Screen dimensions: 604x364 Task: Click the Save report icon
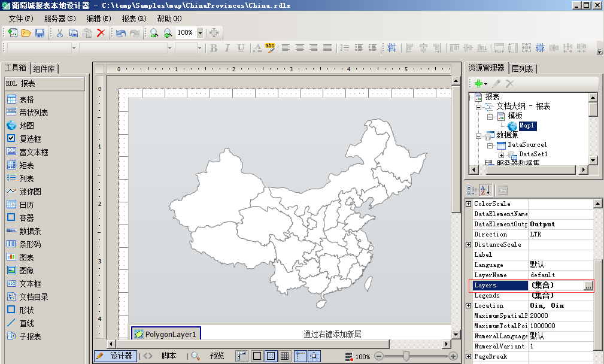pyautogui.click(x=40, y=33)
